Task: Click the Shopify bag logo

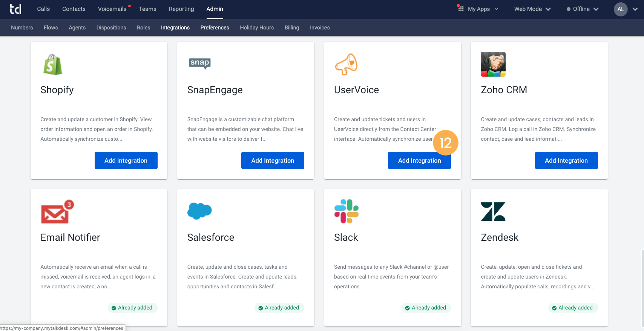Action: (x=53, y=64)
